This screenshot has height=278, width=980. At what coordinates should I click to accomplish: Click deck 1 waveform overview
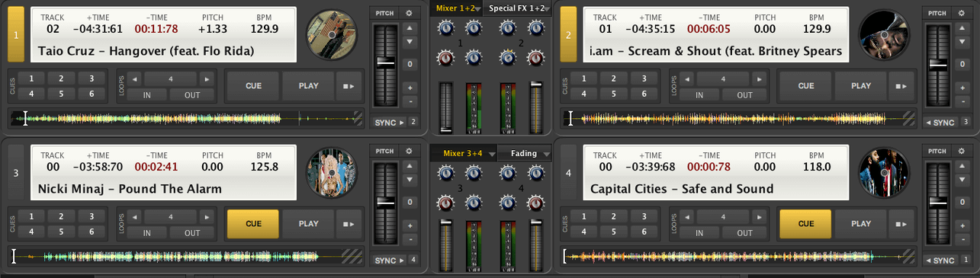coord(187,119)
